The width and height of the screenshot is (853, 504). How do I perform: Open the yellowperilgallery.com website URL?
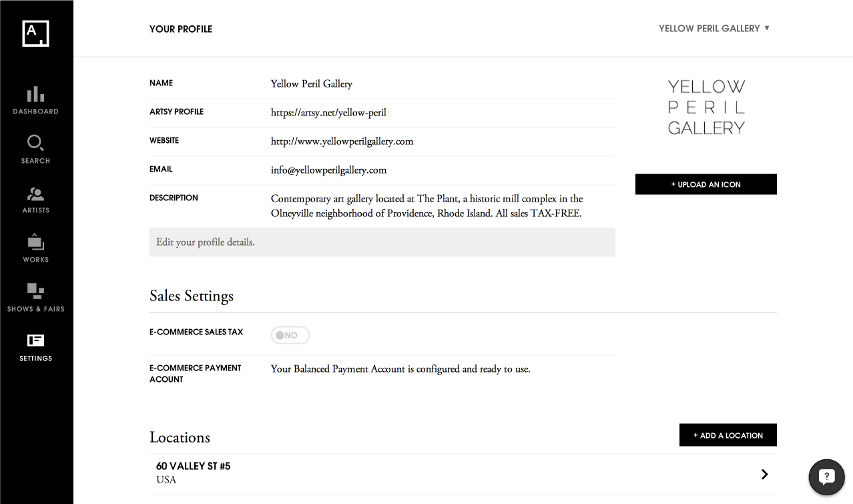coord(342,142)
